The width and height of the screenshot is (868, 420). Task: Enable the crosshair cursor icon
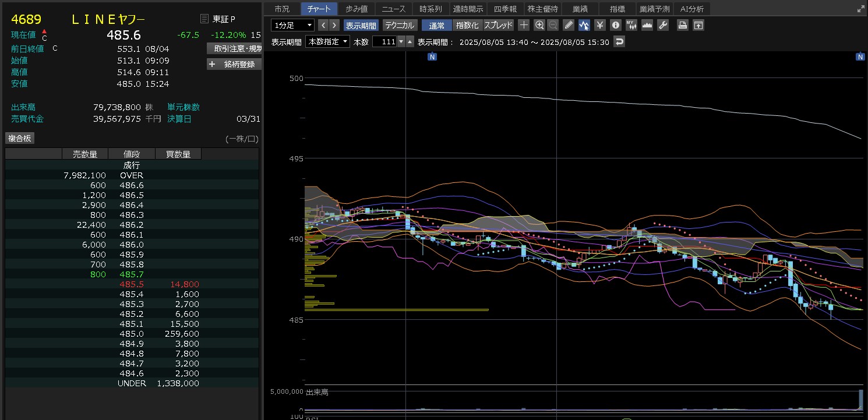[x=524, y=25]
